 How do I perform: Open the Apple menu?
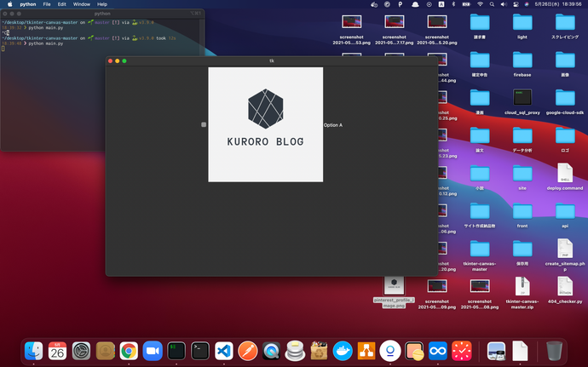tap(10, 4)
